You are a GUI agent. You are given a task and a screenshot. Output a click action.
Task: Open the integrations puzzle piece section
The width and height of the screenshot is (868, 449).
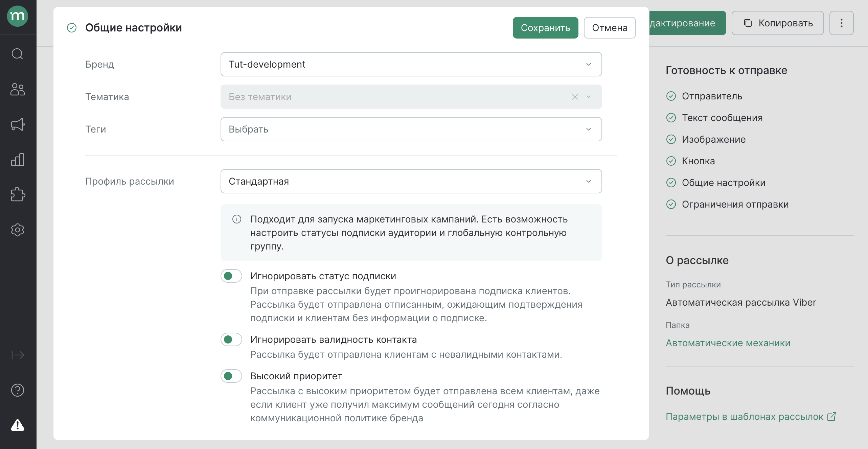click(x=18, y=195)
